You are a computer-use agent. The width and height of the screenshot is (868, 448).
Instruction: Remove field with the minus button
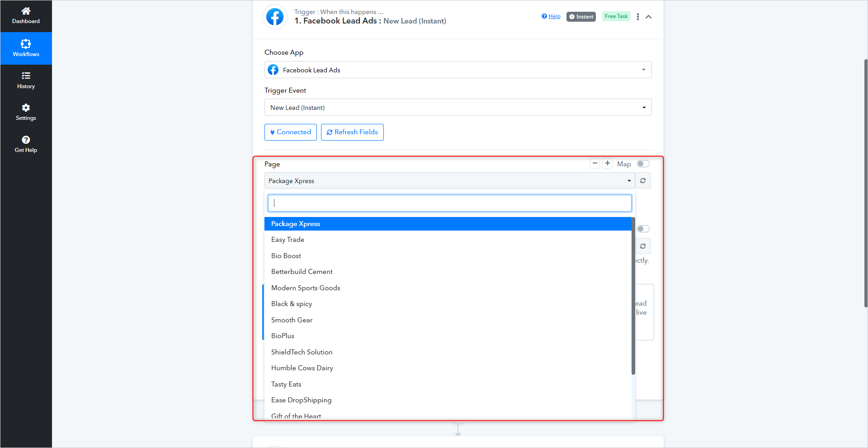(x=595, y=163)
